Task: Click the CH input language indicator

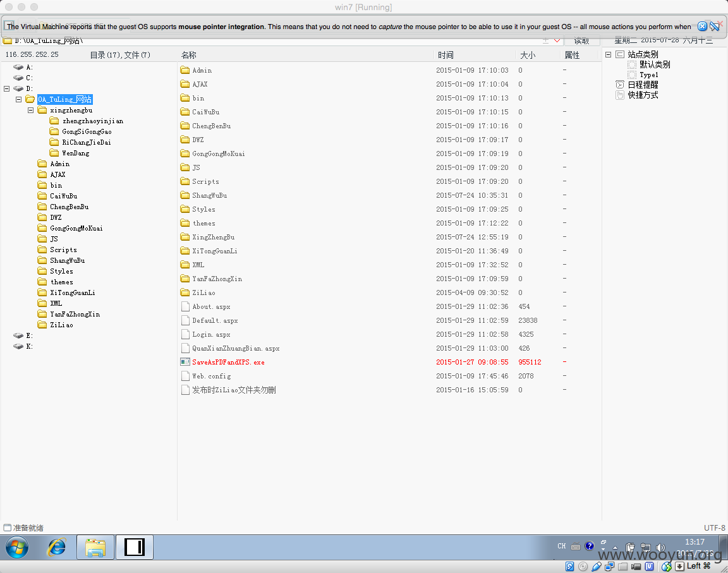Action: tap(562, 546)
